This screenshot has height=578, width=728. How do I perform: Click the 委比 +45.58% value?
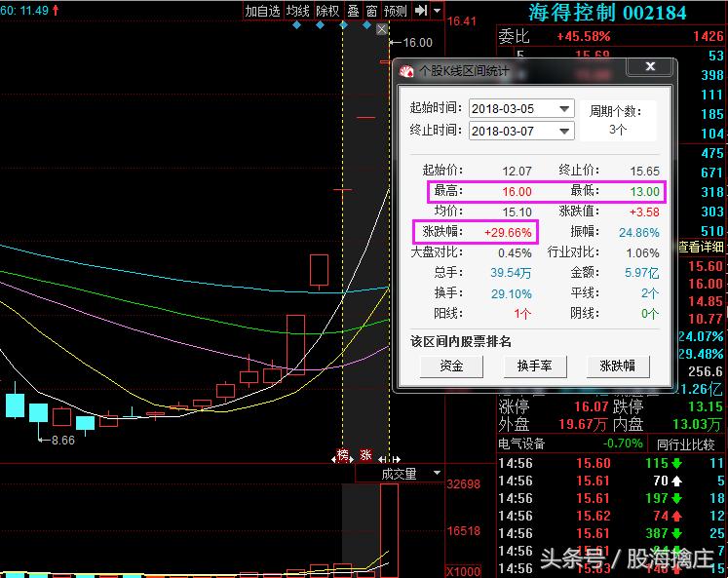coord(584,36)
